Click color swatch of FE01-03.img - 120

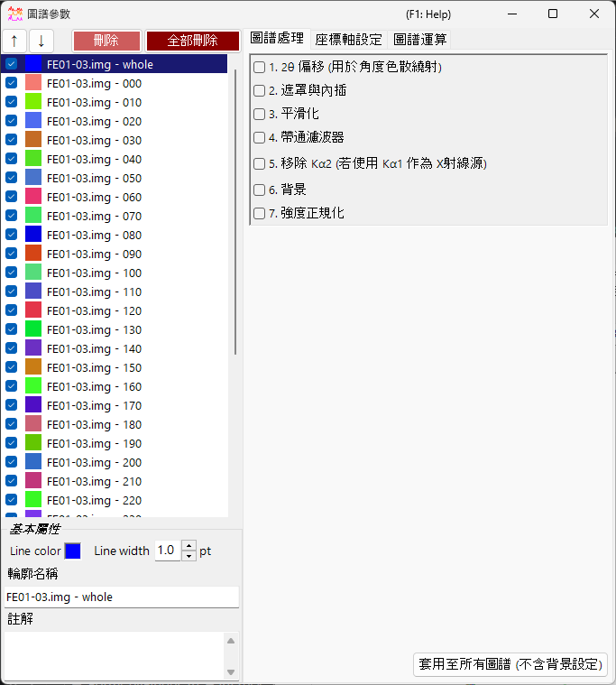(x=33, y=310)
